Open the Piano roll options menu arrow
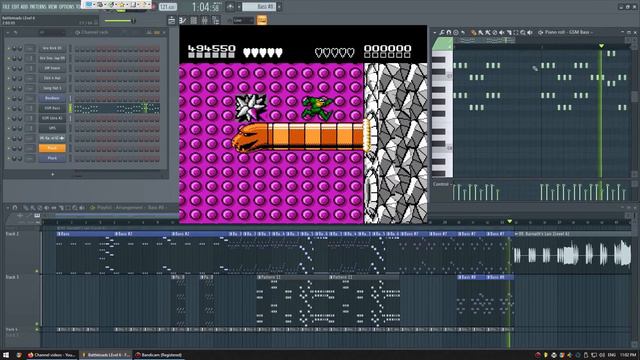This screenshot has height=360, width=640. click(x=435, y=33)
